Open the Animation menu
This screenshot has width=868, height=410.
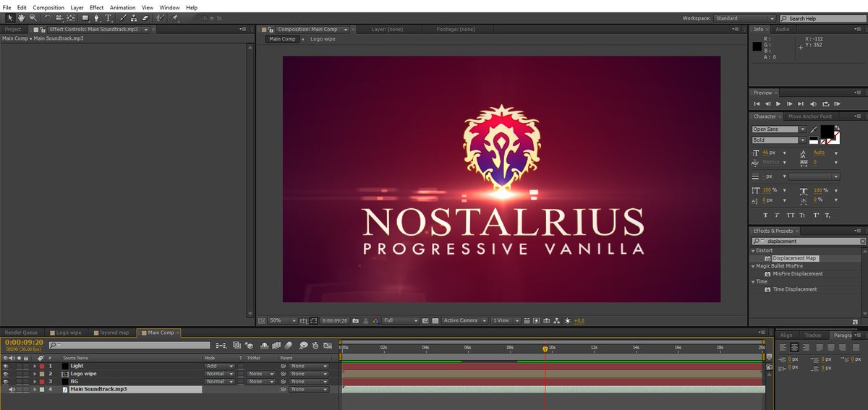122,7
